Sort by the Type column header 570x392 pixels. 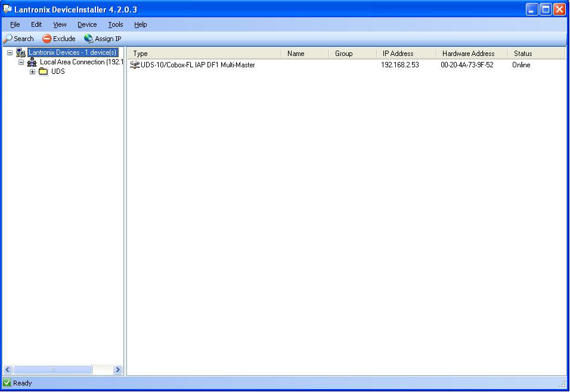205,54
